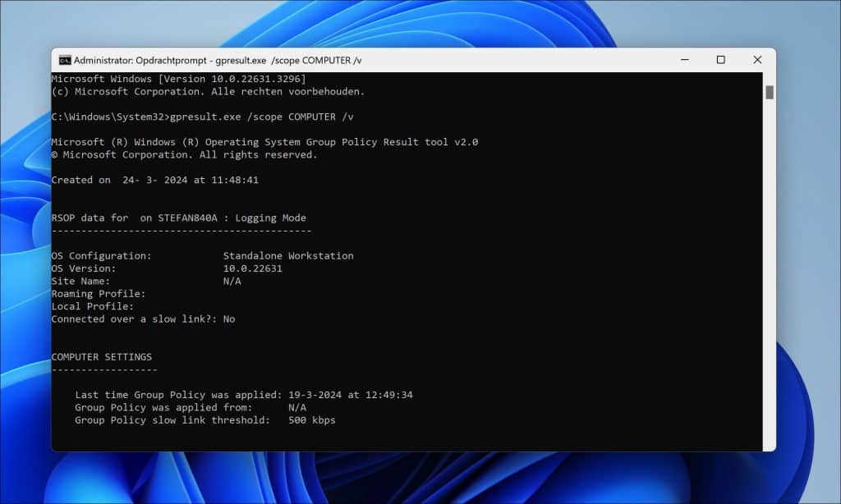Click the '500 kbps' threshold value

tap(311, 420)
